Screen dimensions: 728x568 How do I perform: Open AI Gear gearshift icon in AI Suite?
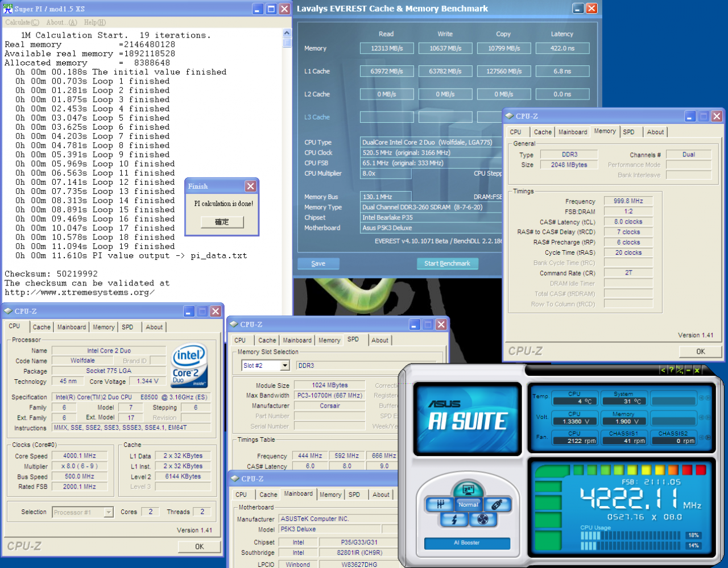coord(440,504)
